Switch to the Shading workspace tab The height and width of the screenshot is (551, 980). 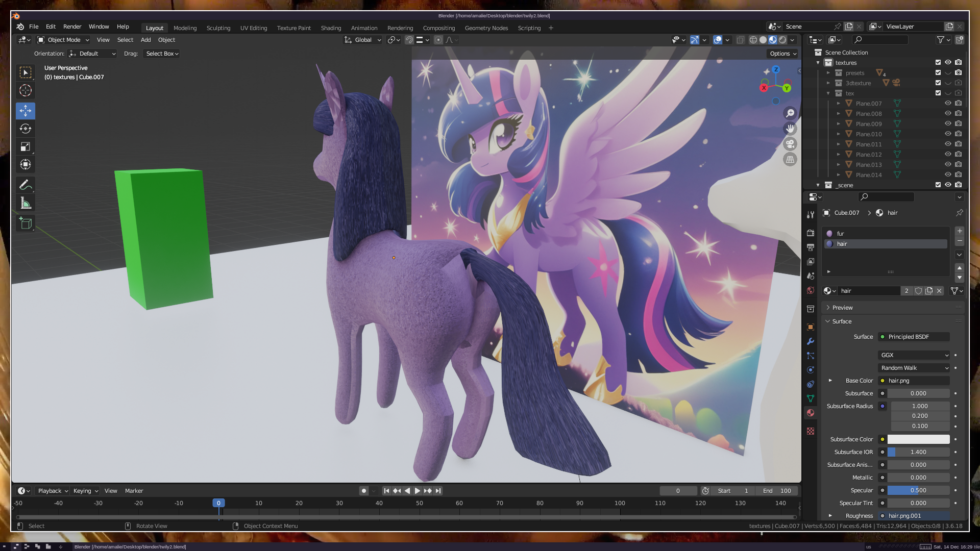pos(331,28)
